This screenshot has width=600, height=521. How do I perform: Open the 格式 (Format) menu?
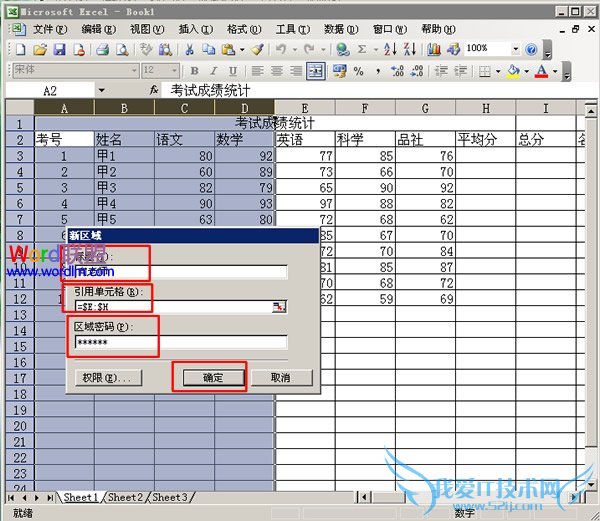point(237,29)
